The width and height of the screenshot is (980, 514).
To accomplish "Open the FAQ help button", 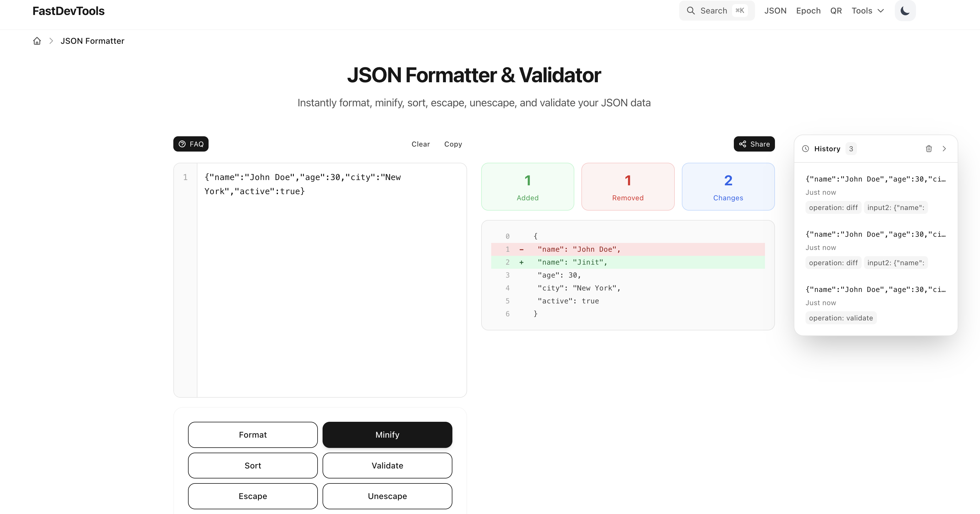I will [191, 144].
